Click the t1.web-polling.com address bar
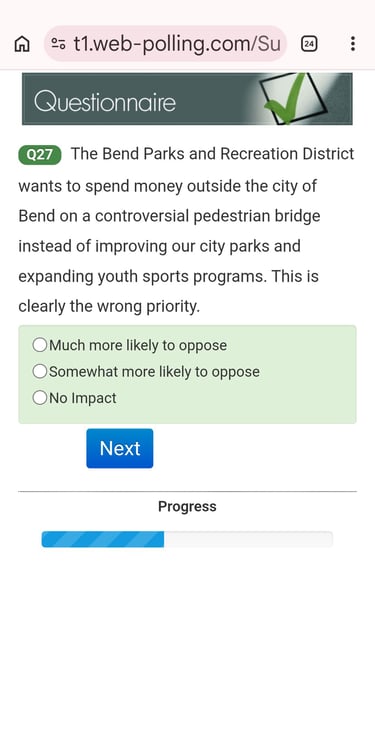The height and width of the screenshot is (753, 375). [x=166, y=44]
